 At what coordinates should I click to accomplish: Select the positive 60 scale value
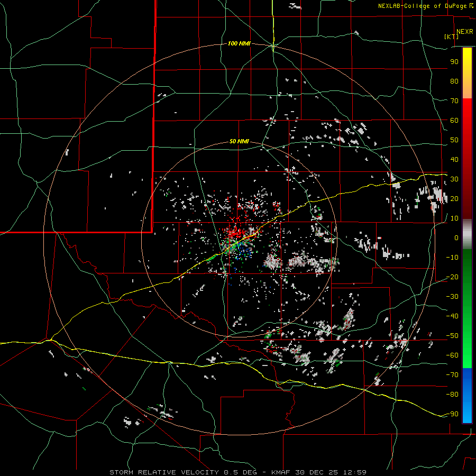tap(454, 120)
